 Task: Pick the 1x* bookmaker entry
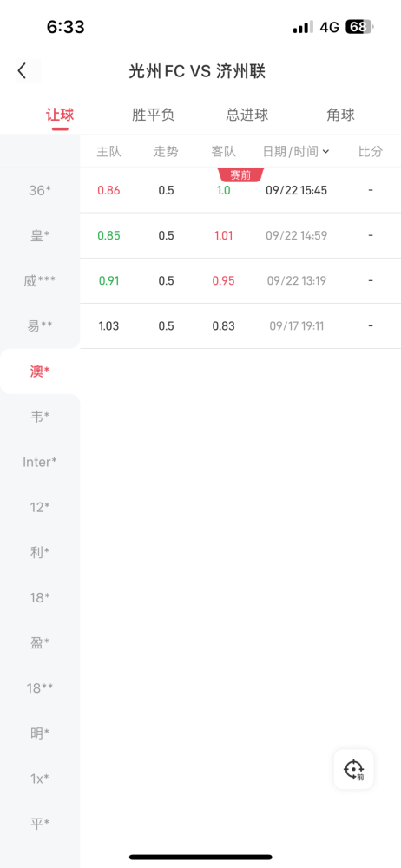pos(40,779)
